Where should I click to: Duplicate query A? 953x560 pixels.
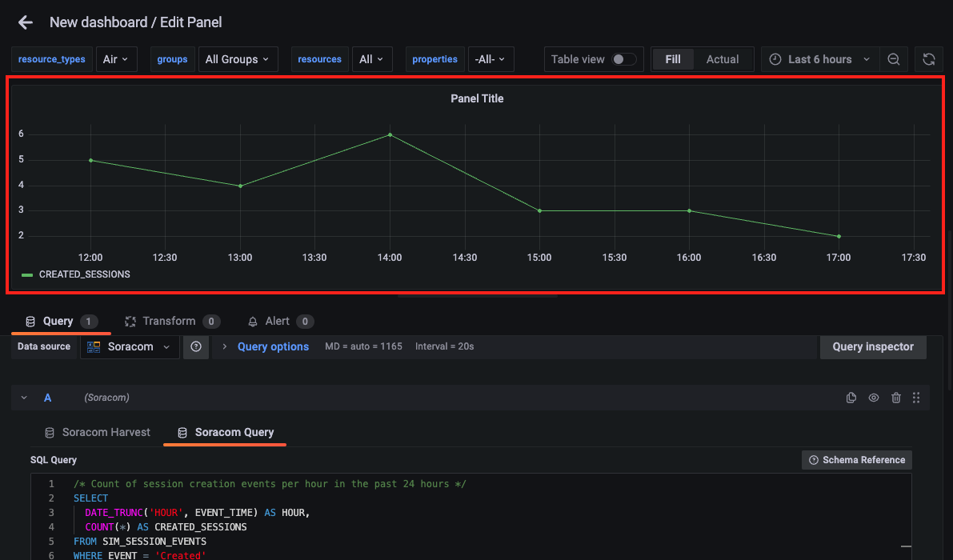click(x=851, y=398)
